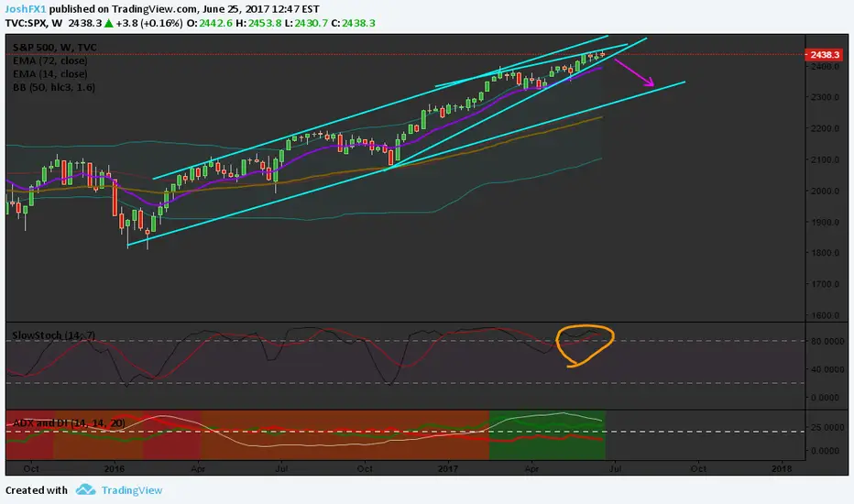The width and height of the screenshot is (854, 504).
Task: Click the C:2438.3 close value in header
Action: 353,23
